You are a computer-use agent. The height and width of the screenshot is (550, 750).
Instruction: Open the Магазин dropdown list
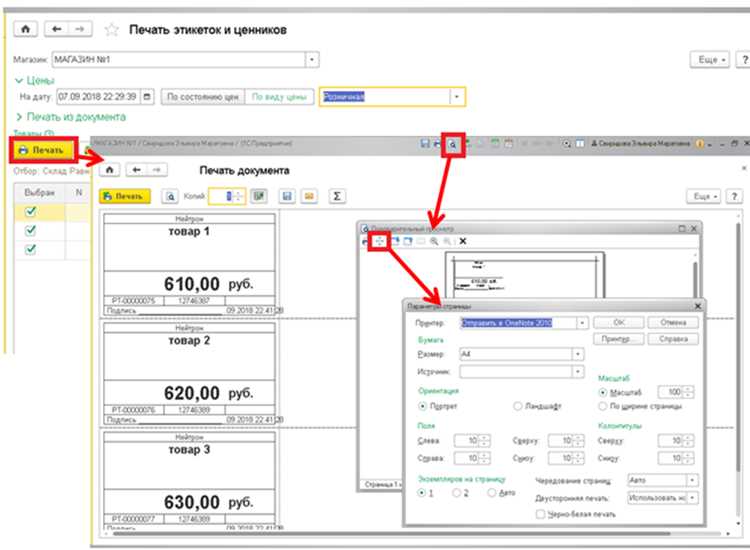click(x=312, y=60)
